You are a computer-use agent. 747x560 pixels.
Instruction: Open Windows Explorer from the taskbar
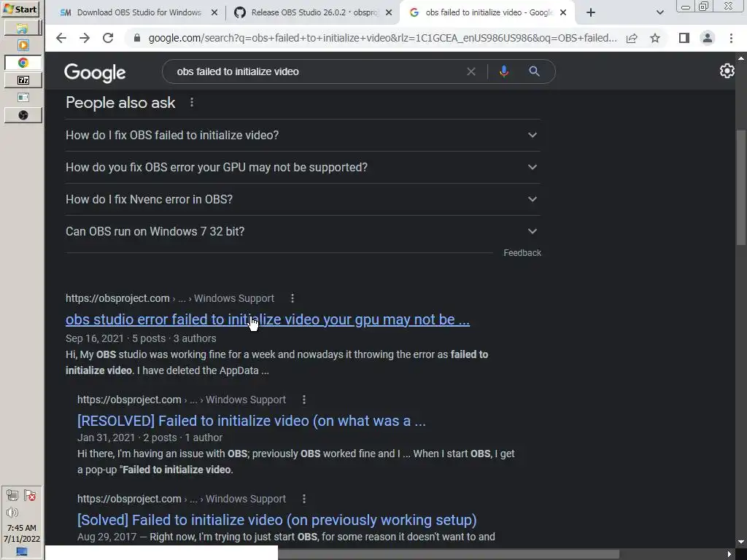tap(23, 28)
